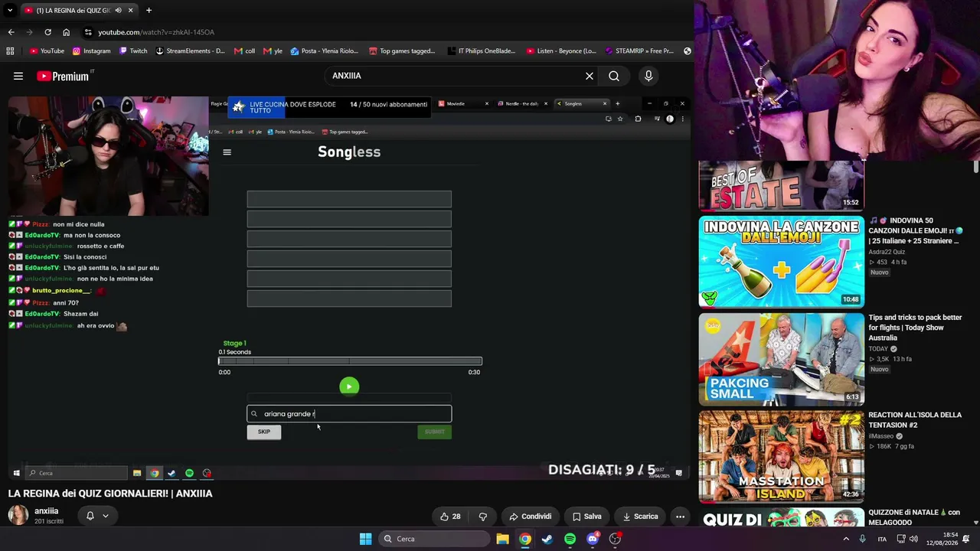Open the Posta - Ylenia Riolo bookmark
This screenshot has height=551, width=980.
pyautogui.click(x=324, y=51)
